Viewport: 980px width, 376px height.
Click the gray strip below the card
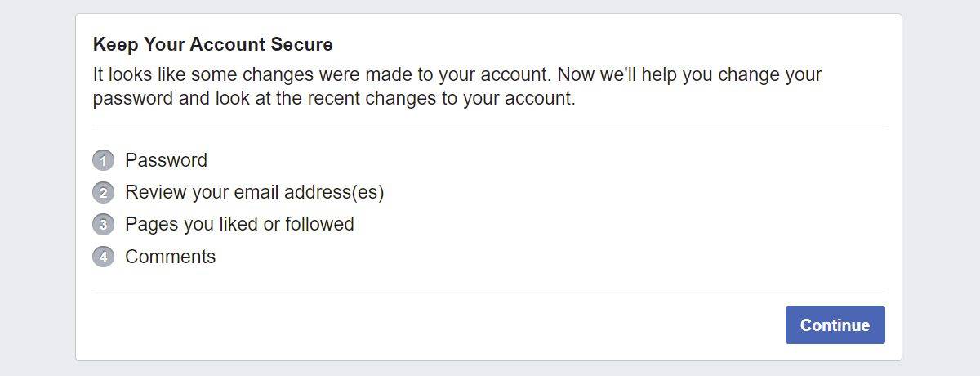pos(488,369)
